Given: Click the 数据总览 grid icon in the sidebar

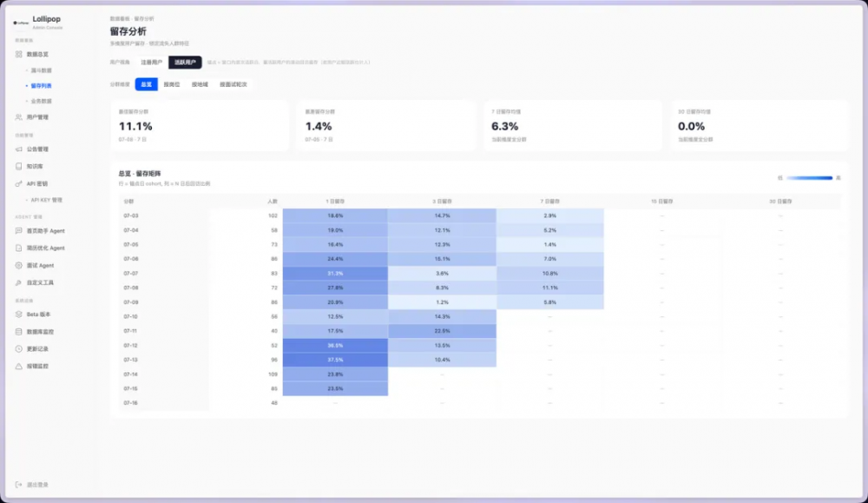Looking at the screenshot, I should click(19, 54).
